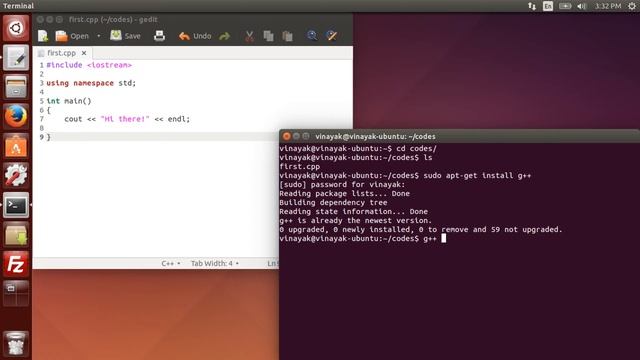Open the clock showing 3:32 PM
The height and width of the screenshot is (360, 640).
click(608, 6)
